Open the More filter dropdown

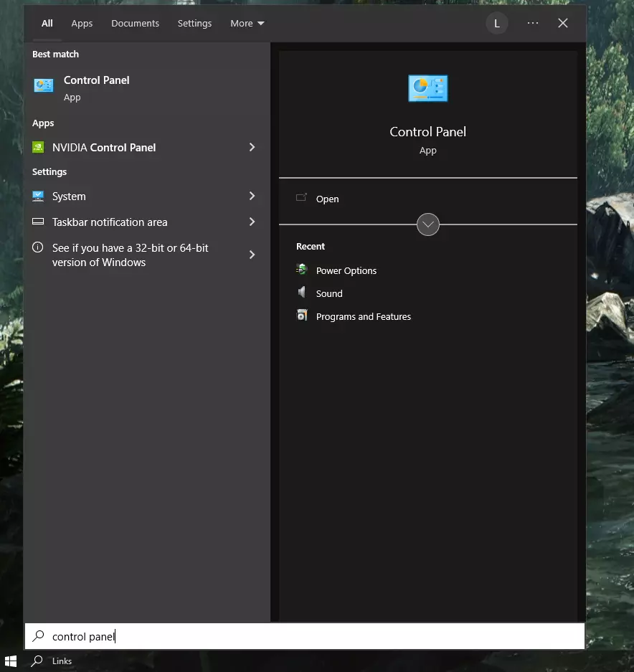pyautogui.click(x=247, y=24)
